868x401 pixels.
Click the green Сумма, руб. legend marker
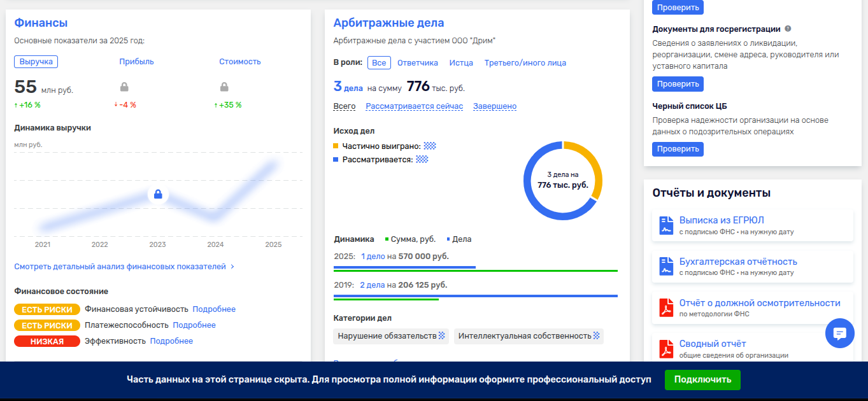tap(387, 239)
